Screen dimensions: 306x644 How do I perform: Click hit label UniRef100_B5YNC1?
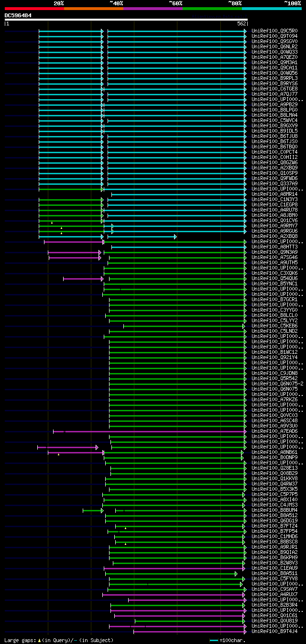pyautogui.click(x=274, y=283)
